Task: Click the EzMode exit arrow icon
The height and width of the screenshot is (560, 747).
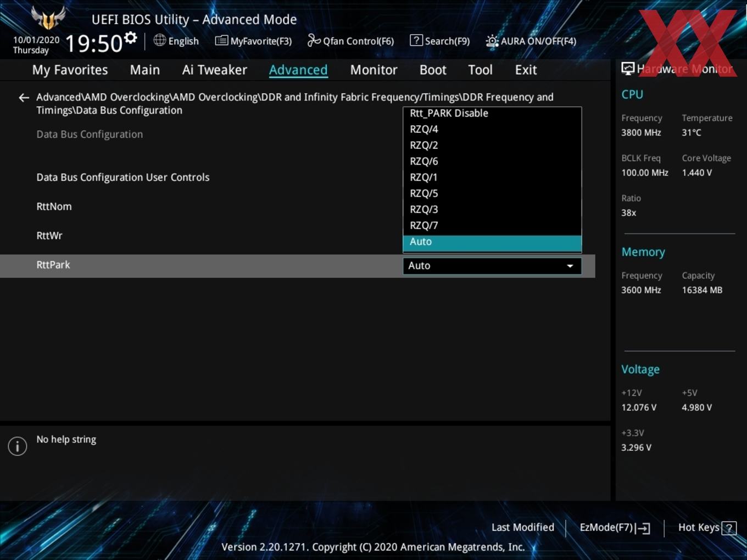Action: (643, 528)
